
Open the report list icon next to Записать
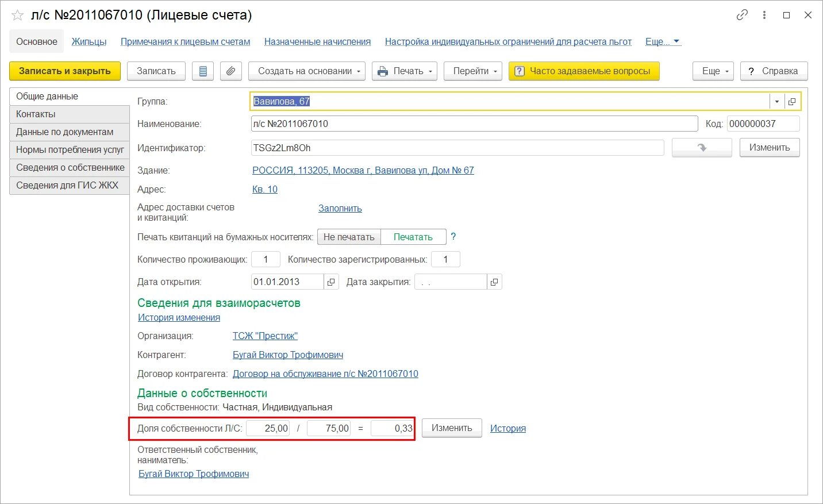203,71
